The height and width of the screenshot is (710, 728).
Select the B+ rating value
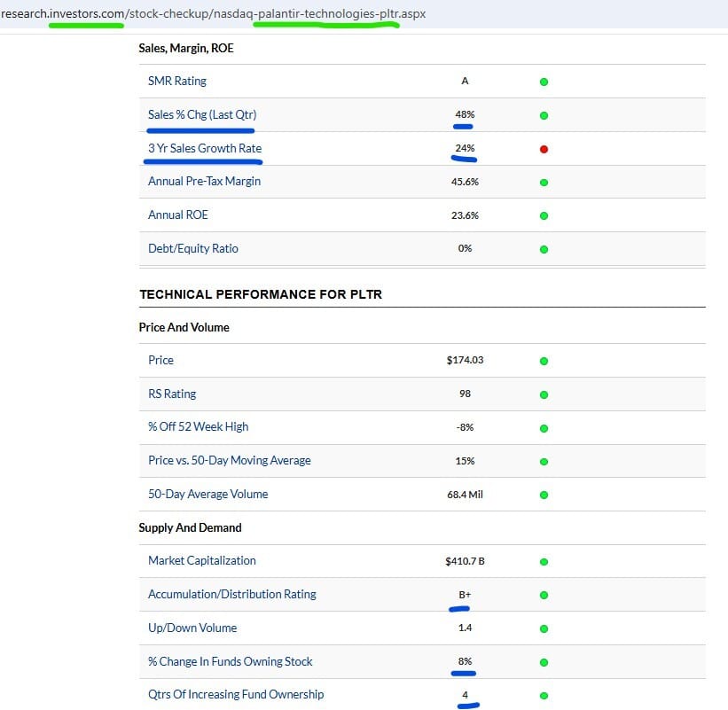pos(465,595)
